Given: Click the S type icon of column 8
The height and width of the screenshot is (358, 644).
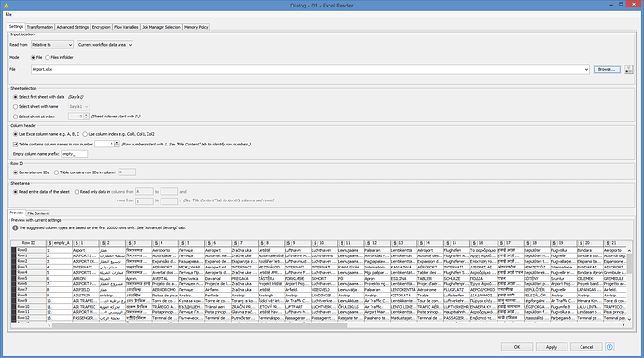Looking at the screenshot, I should click(x=262, y=243).
